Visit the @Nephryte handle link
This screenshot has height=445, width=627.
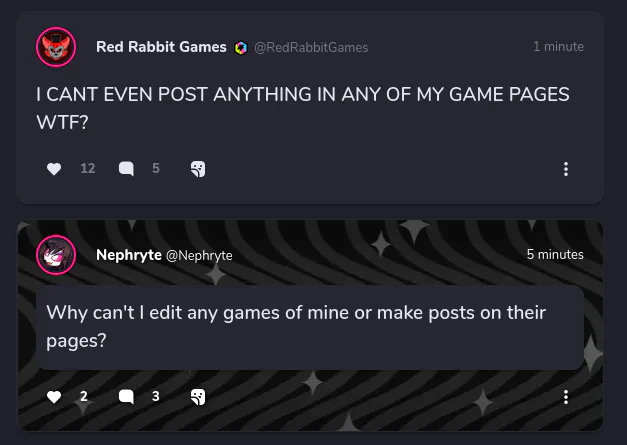click(x=199, y=255)
